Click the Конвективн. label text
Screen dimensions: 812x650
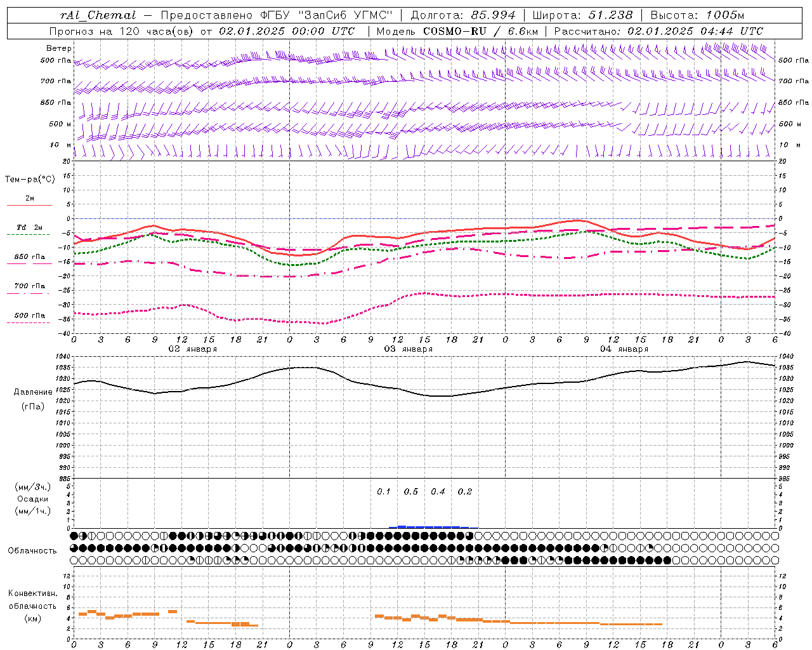coord(32,594)
